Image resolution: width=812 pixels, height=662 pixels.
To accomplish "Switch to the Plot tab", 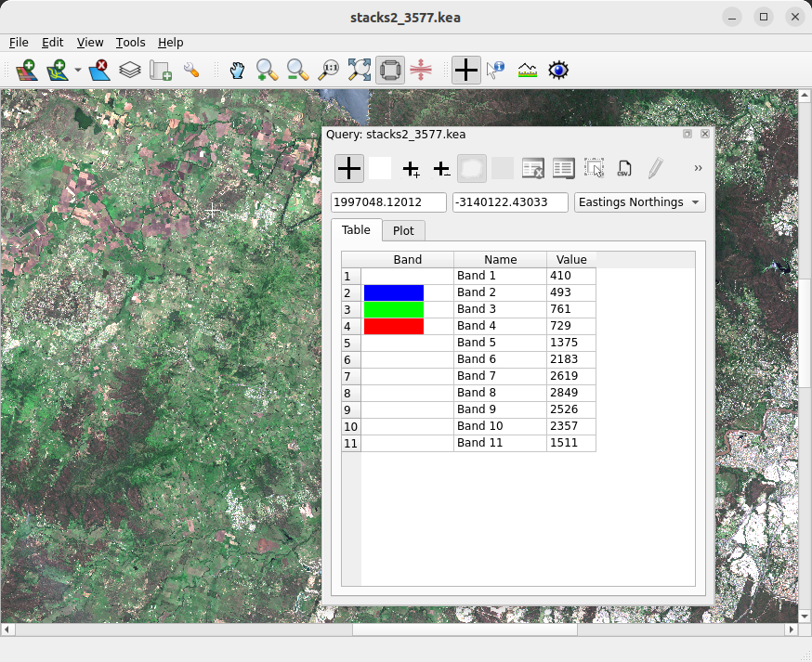I will pos(403,230).
